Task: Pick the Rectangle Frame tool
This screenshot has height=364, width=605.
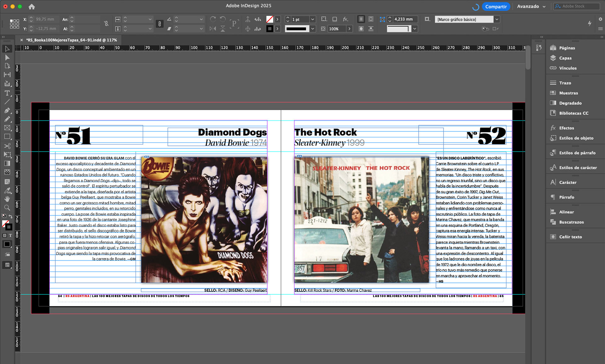Action: point(7,128)
